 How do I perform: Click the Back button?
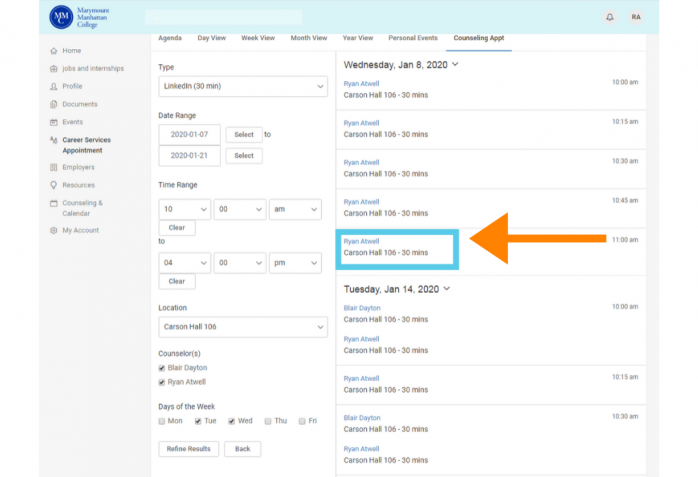coord(242,449)
